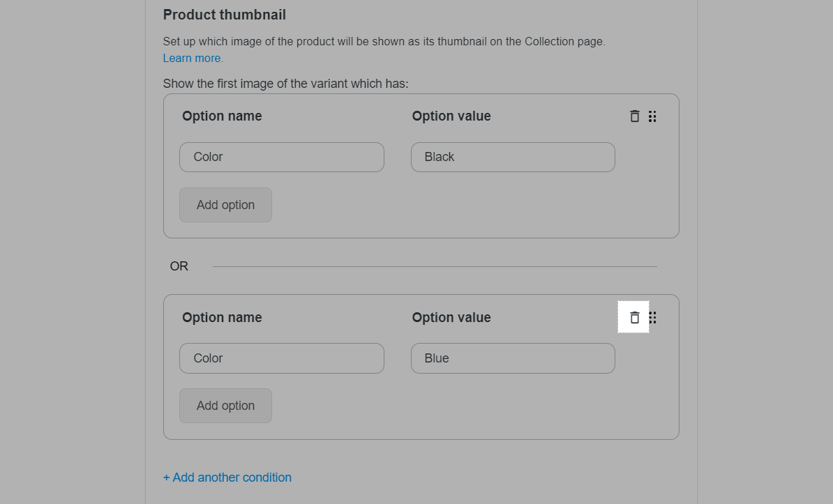Add another condition
833x504 pixels.
227,478
